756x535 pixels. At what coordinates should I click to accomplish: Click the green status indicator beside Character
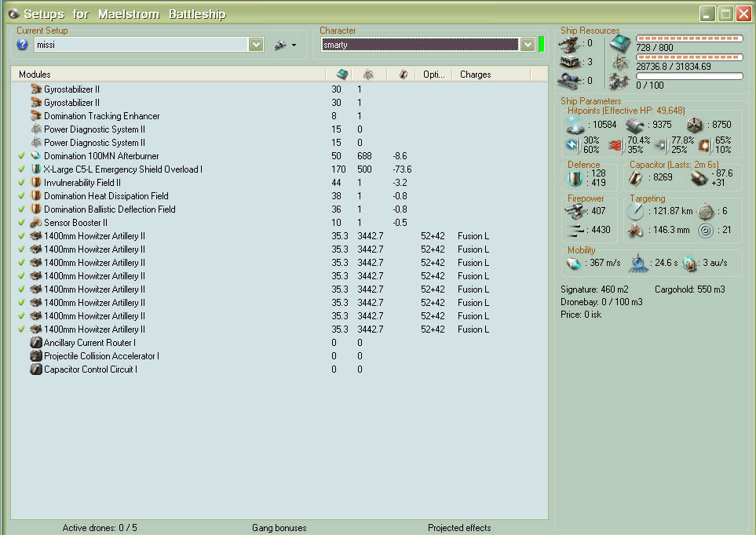click(542, 45)
